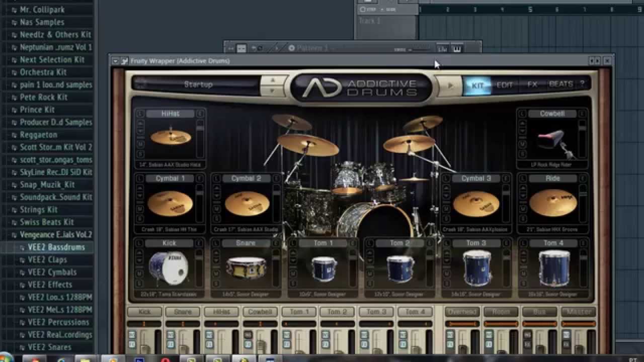Click the Overhead mixer channel label
Viewport: 644px width, 362px height.
462,312
